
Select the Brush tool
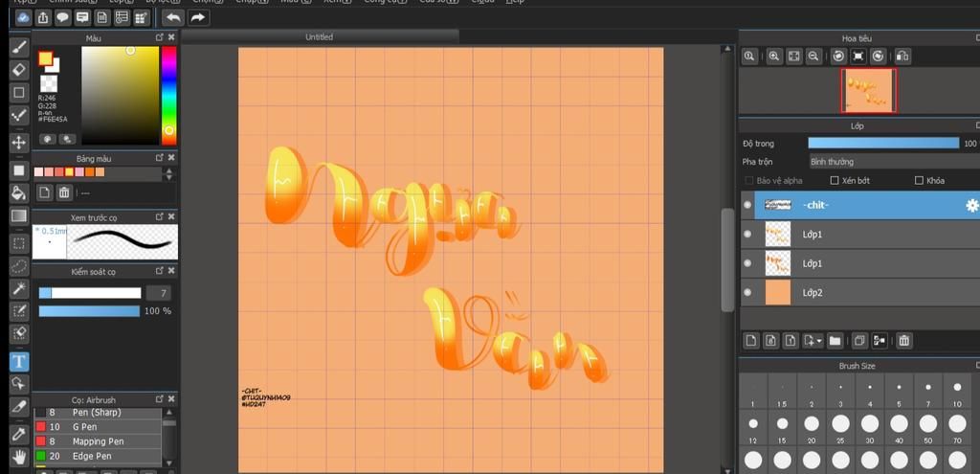click(x=19, y=48)
